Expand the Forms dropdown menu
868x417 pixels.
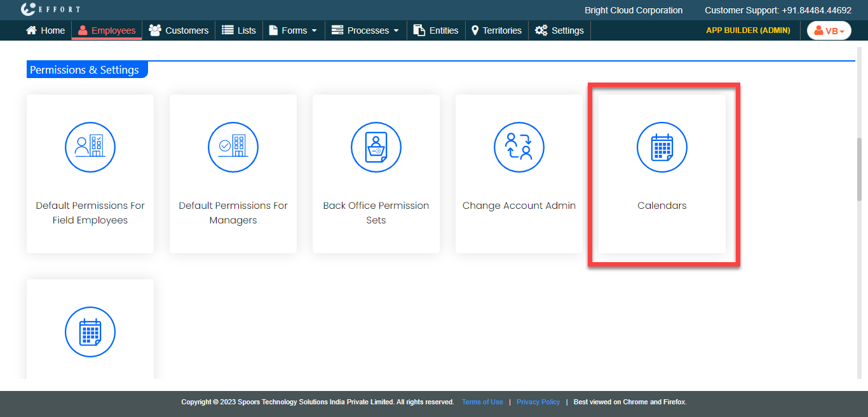[x=293, y=30]
